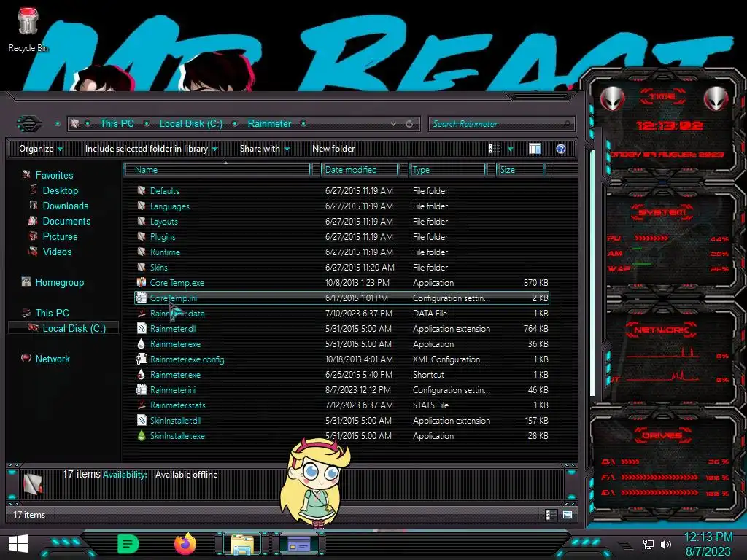Open the green notes app on taskbar
This screenshot has width=747, height=560.
point(128,544)
